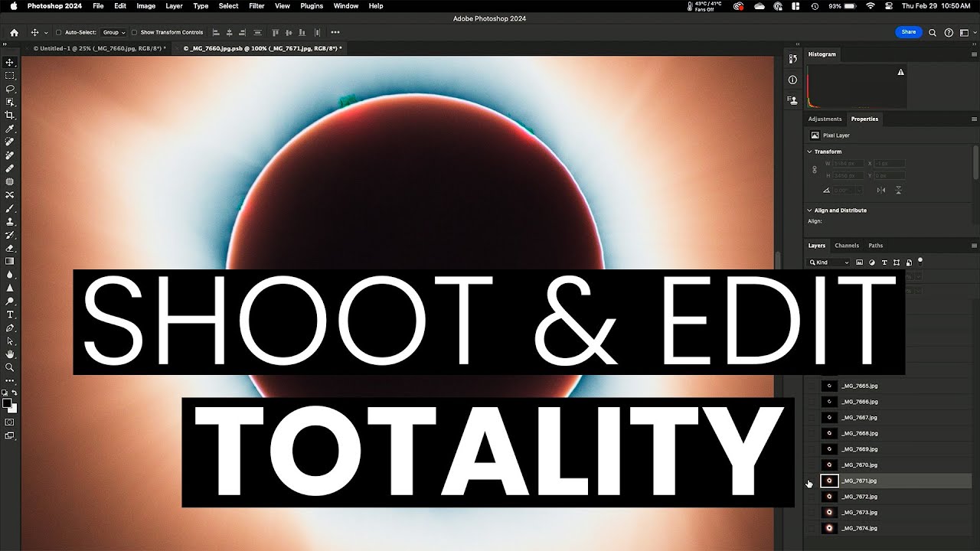Open the more align options three dots
This screenshot has height=551, width=980.
tap(335, 33)
